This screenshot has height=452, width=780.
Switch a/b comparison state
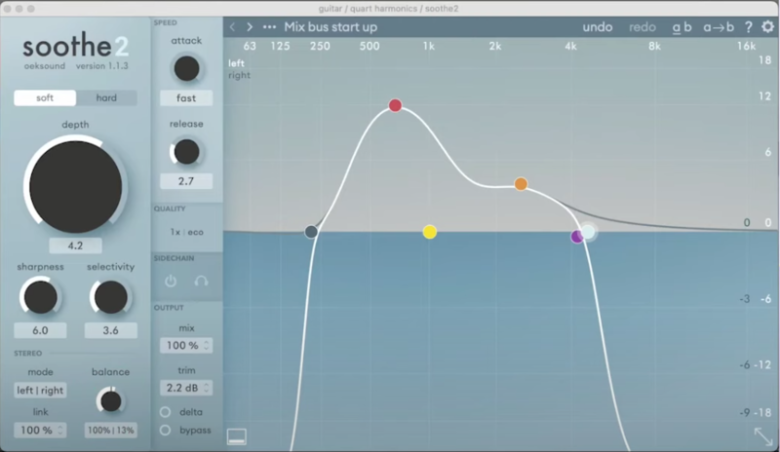pyautogui.click(x=682, y=27)
